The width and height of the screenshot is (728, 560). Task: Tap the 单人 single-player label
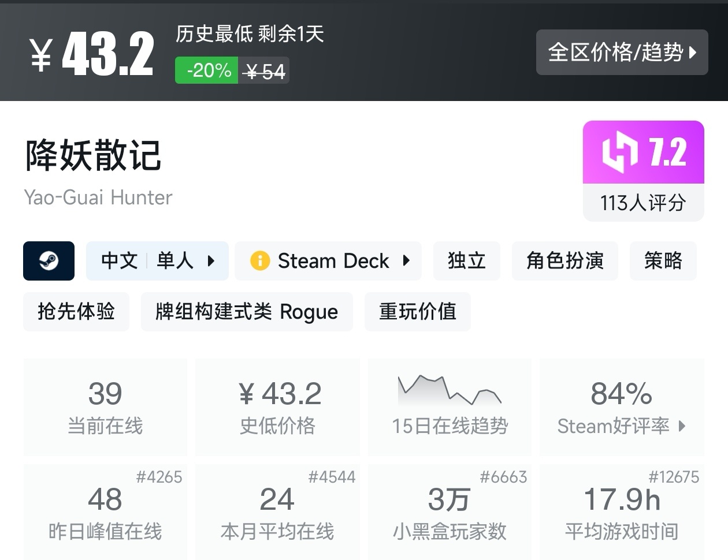click(x=175, y=261)
